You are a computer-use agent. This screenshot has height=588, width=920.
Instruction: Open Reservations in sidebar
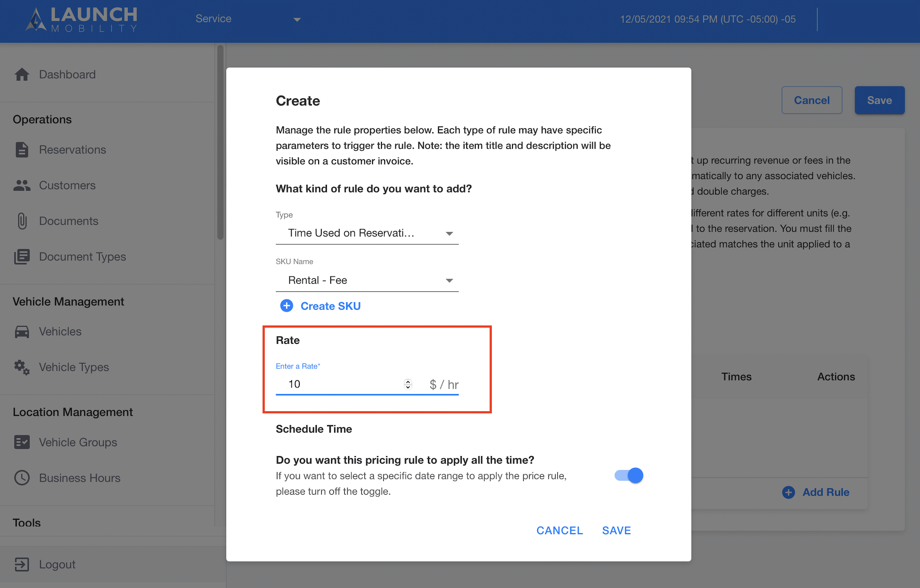click(73, 149)
